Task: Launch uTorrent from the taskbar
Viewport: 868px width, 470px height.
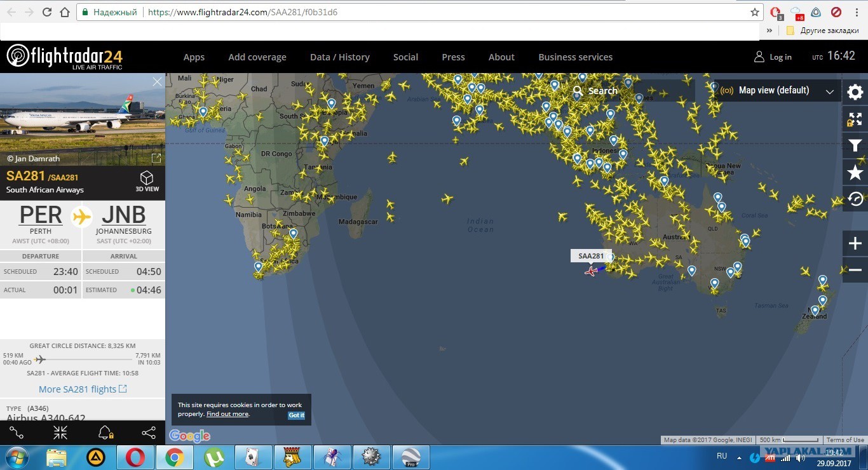Action: click(214, 457)
